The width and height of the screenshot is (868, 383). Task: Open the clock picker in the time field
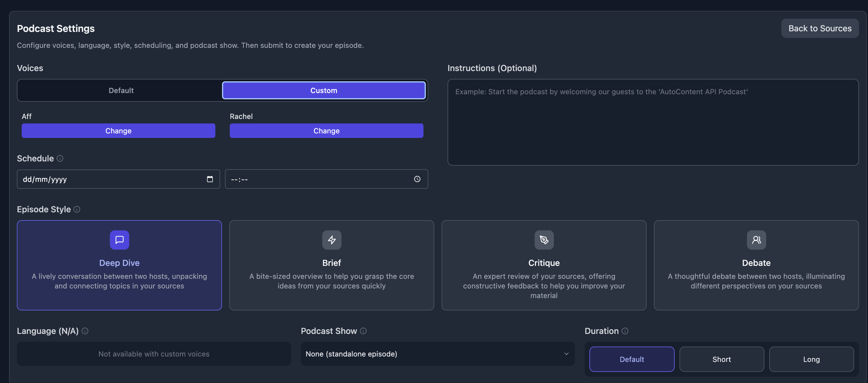tap(417, 179)
